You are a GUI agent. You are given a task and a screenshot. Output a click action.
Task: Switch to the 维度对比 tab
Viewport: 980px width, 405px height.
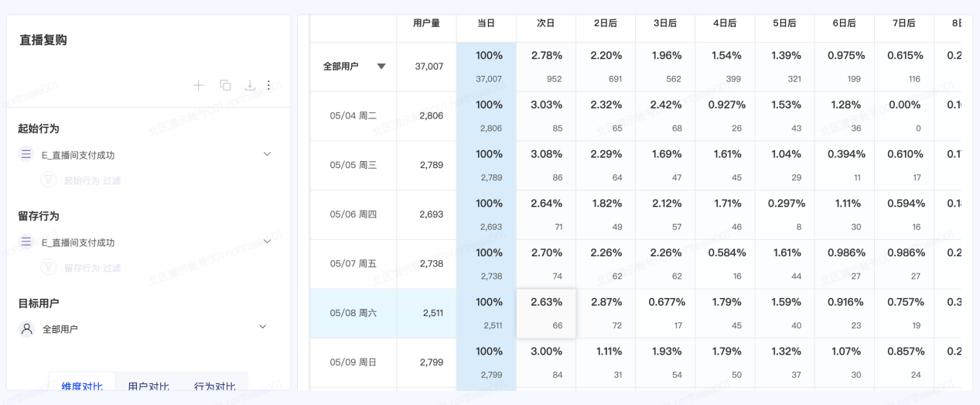tap(82, 386)
